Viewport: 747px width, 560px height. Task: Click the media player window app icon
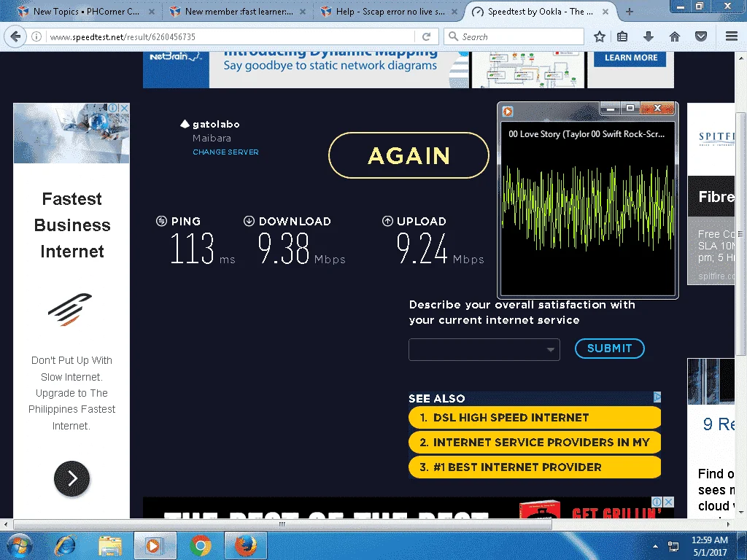click(x=508, y=112)
